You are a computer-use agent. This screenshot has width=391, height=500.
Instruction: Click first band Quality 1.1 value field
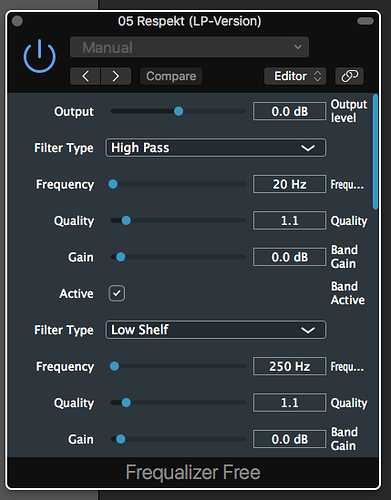tap(289, 220)
